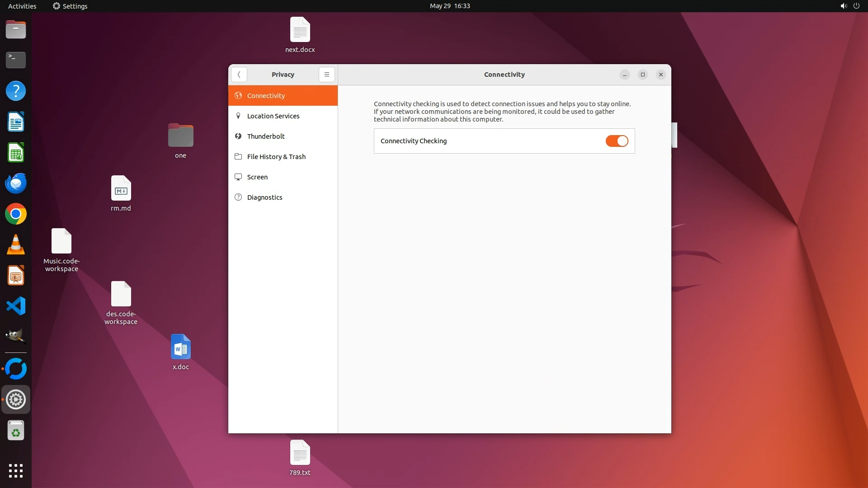Open Thunderbird mail from dock
The image size is (868, 488).
16,183
